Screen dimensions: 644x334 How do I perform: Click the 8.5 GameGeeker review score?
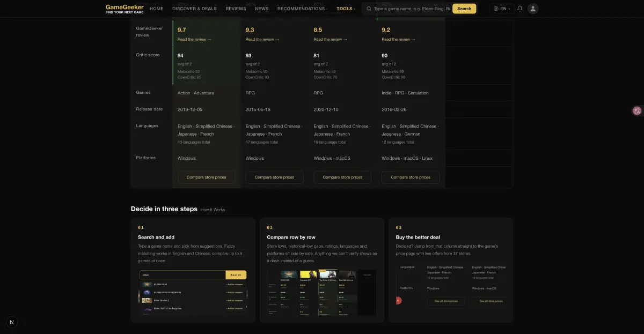[318, 30]
